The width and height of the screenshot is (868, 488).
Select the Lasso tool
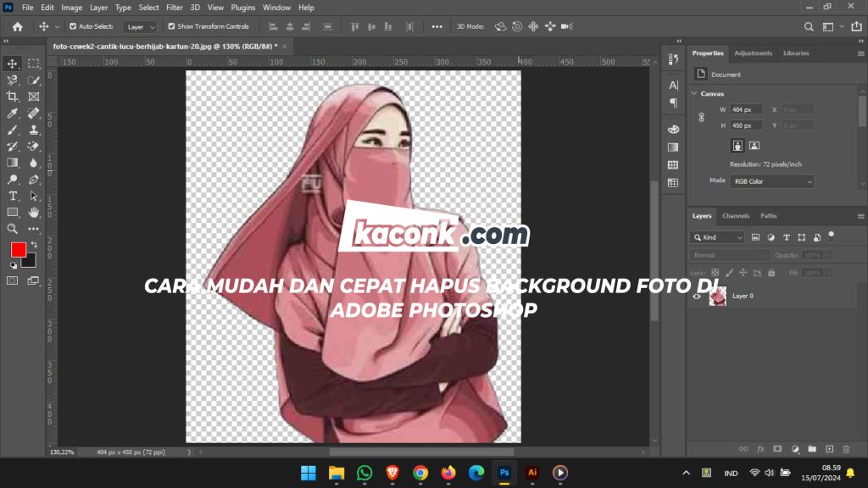(x=12, y=80)
